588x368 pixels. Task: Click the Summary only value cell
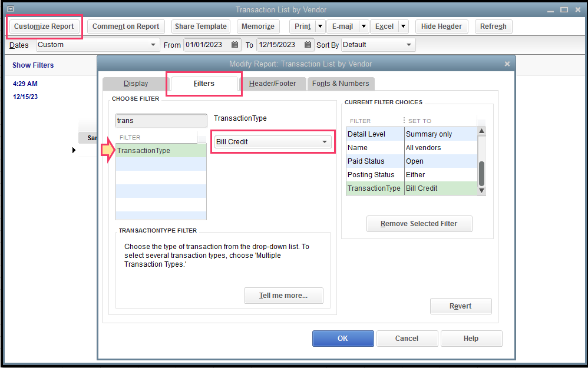coord(441,134)
